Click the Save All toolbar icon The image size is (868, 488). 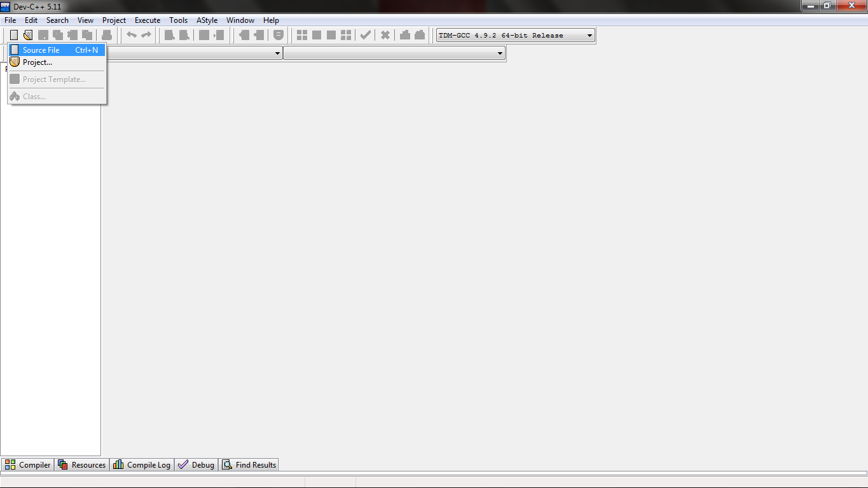click(58, 35)
